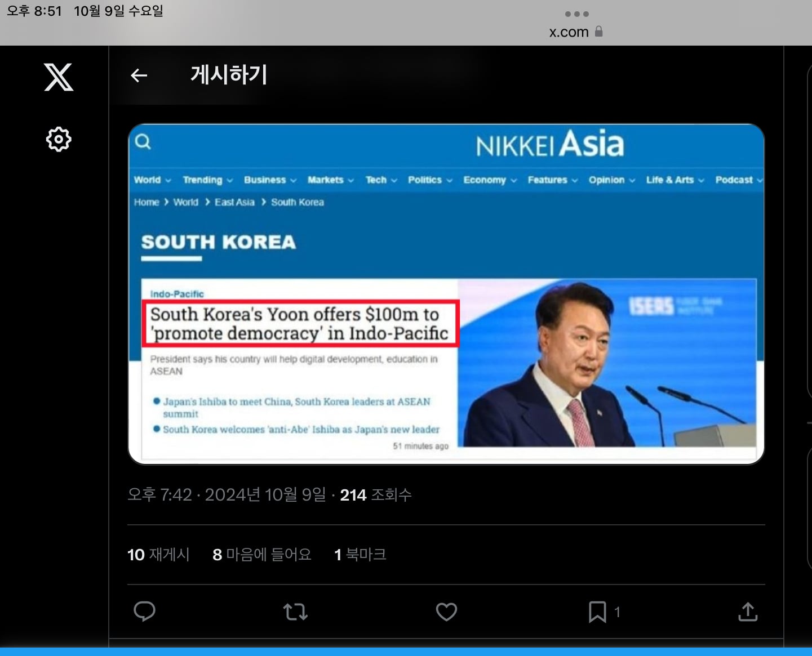
Task: Click the 게시하기 page header
Action: 229,75
